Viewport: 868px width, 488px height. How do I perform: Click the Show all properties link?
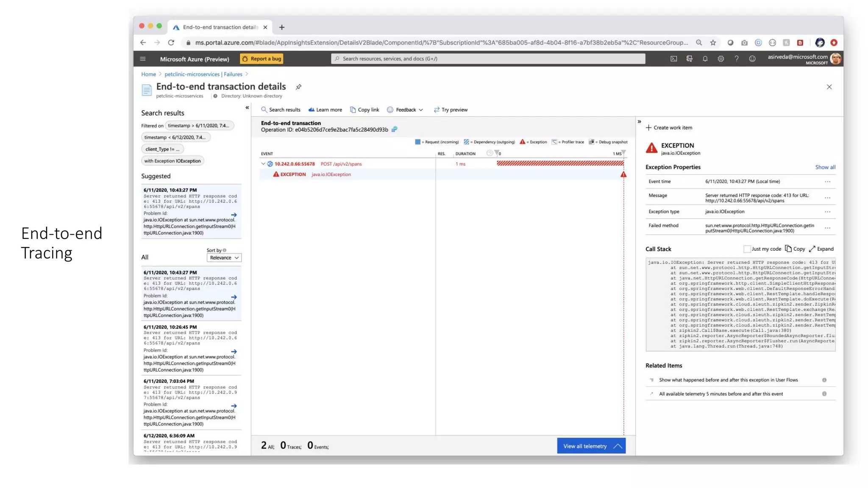click(825, 167)
